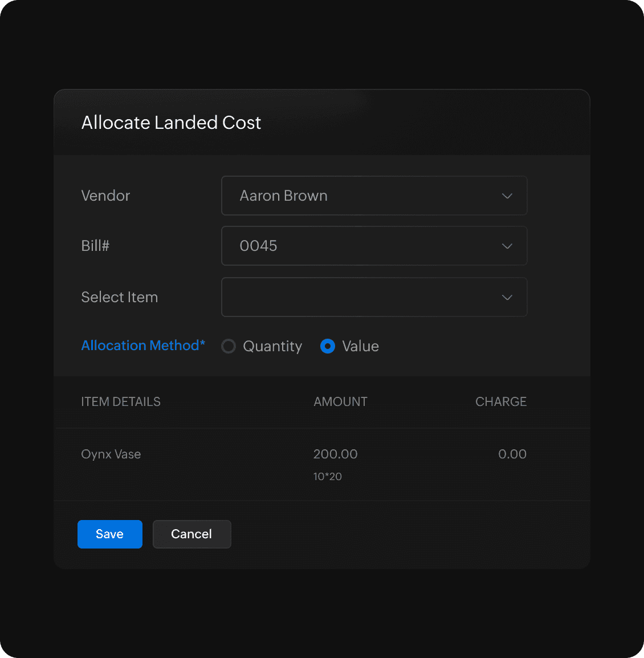Click the chevron arrow in Vendor field
The width and height of the screenshot is (644, 658).
click(x=507, y=196)
